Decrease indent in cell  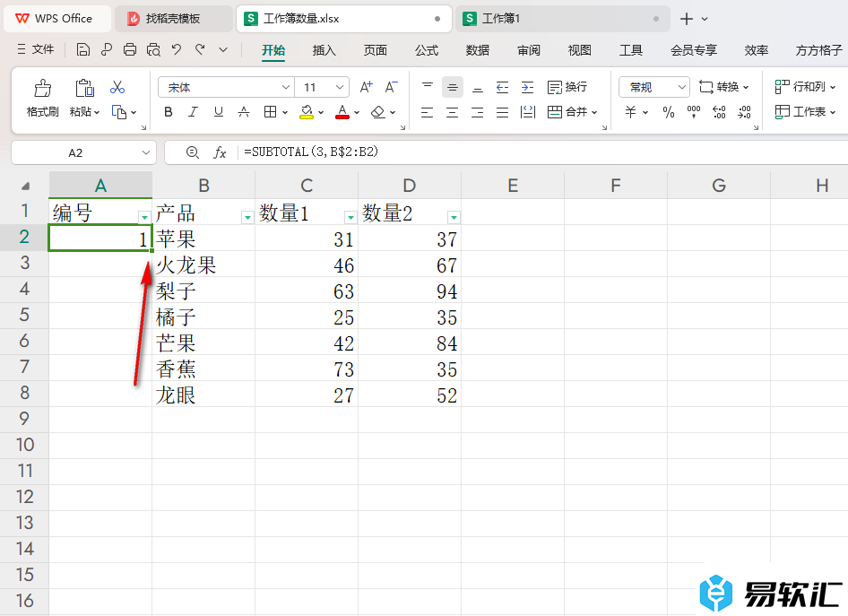tap(502, 87)
